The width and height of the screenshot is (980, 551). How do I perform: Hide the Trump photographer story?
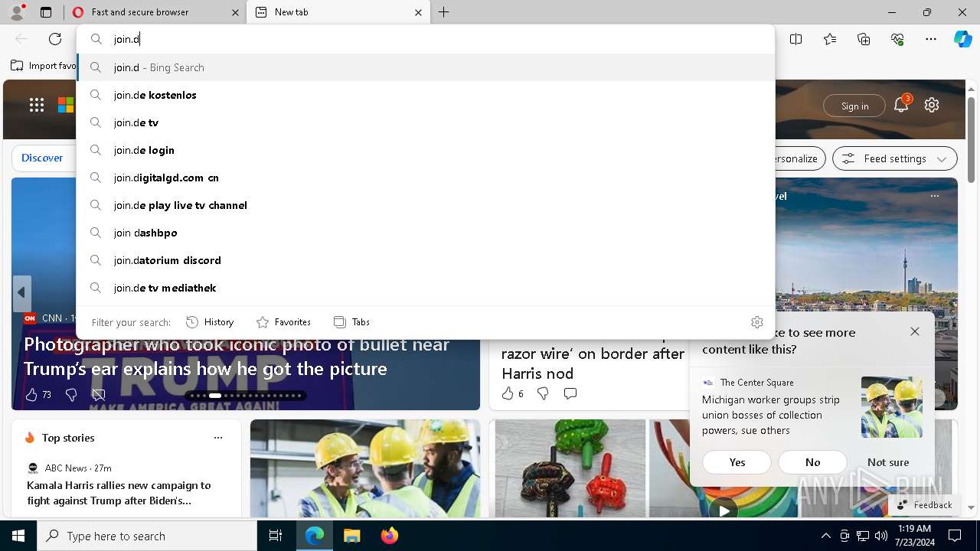pos(99,394)
